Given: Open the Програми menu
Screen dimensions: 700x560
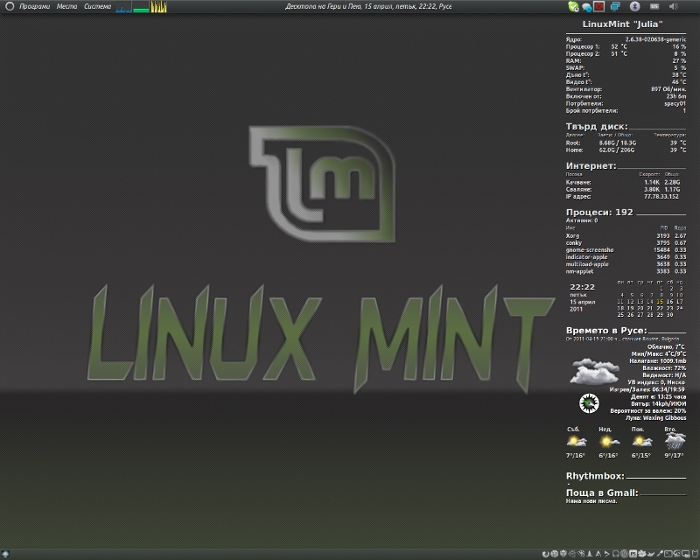Looking at the screenshot, I should point(35,6).
